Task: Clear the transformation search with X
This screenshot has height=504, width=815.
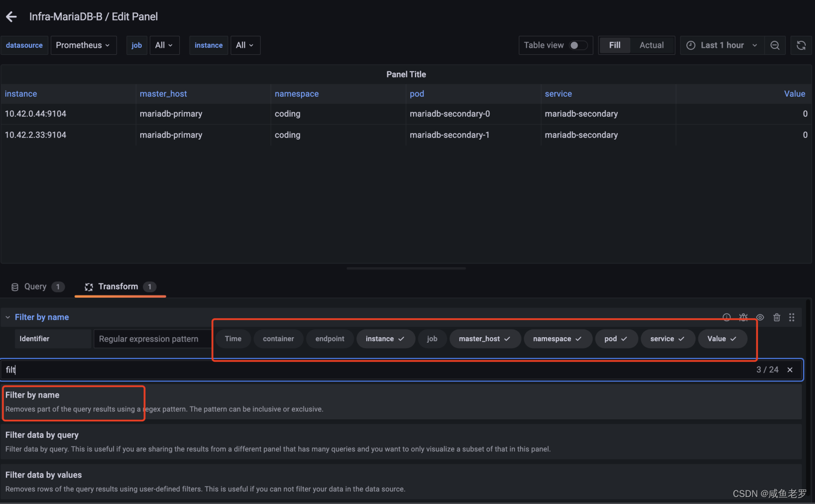Action: point(790,370)
